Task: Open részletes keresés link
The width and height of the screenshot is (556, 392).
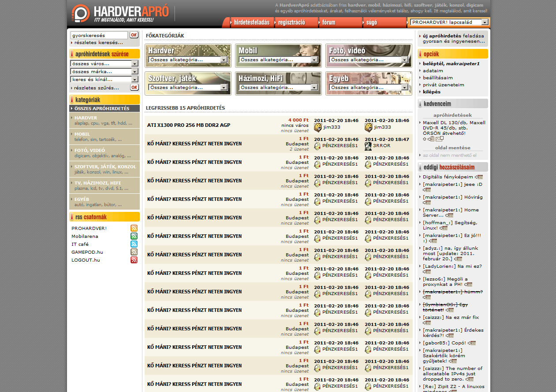Action: [x=99, y=43]
